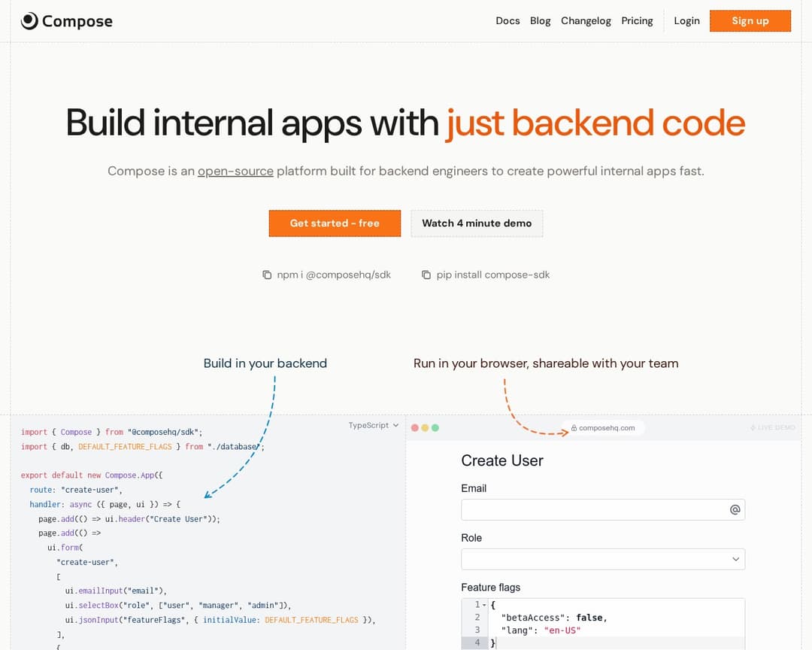Go to the Blog page
Screen dimensions: 812x650
[540, 21]
